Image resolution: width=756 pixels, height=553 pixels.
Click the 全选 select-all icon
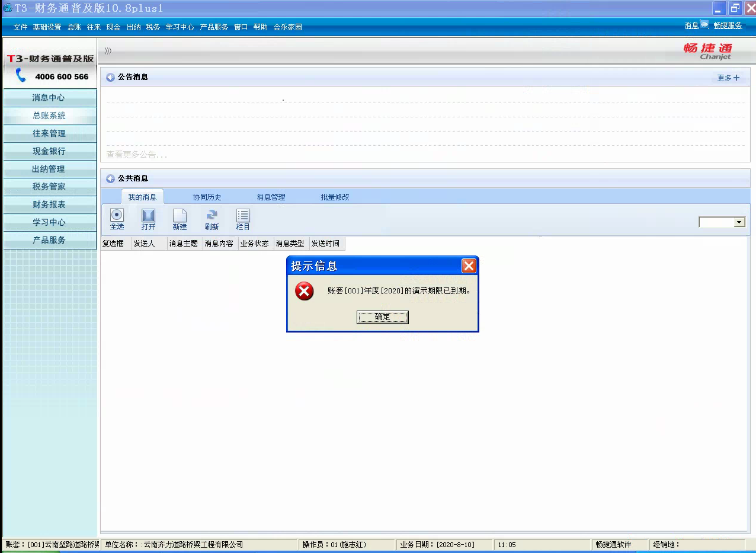[117, 215]
